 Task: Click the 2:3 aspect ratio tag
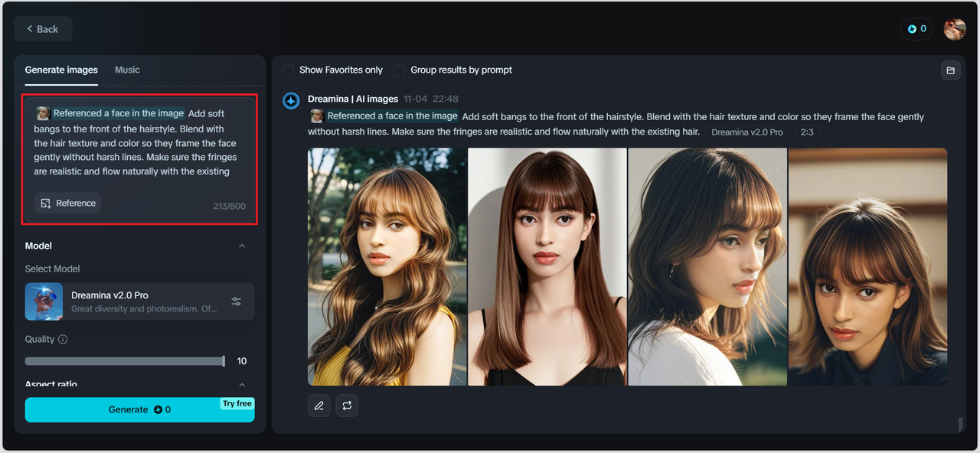click(x=807, y=132)
